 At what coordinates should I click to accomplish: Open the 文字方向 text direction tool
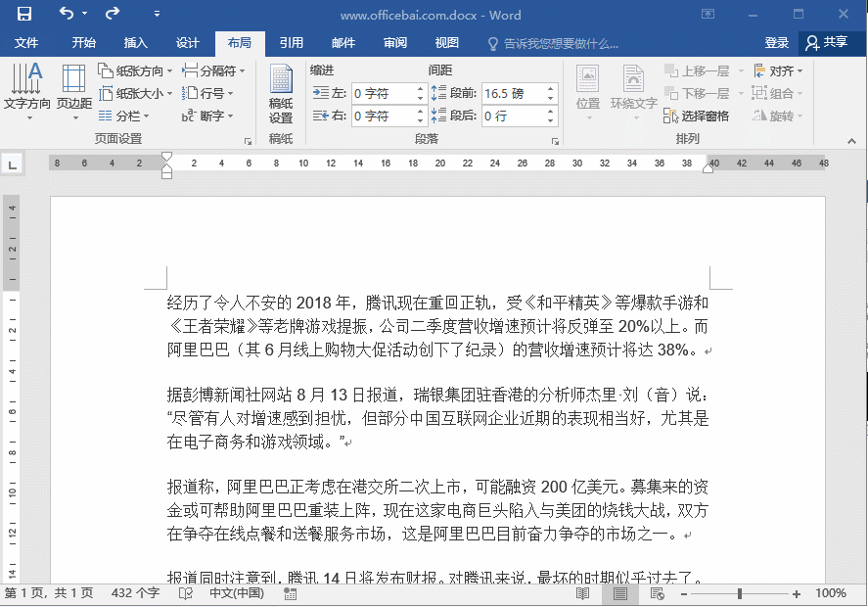pos(26,91)
